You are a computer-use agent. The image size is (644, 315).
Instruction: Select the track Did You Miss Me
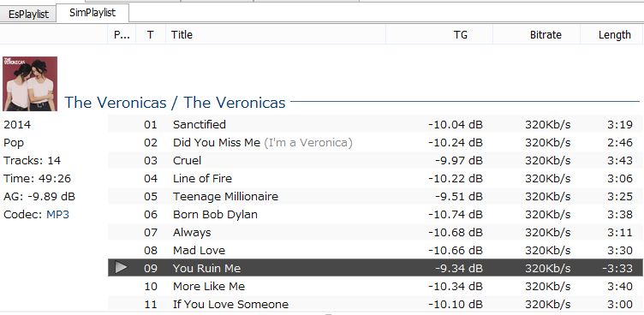(x=375, y=142)
